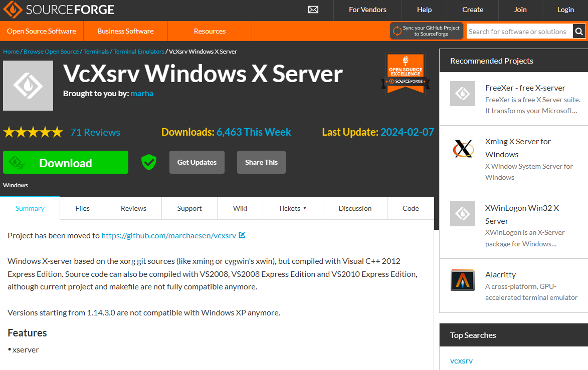Open the Wiki tab
Screen dimensions: 588x370
coord(240,208)
